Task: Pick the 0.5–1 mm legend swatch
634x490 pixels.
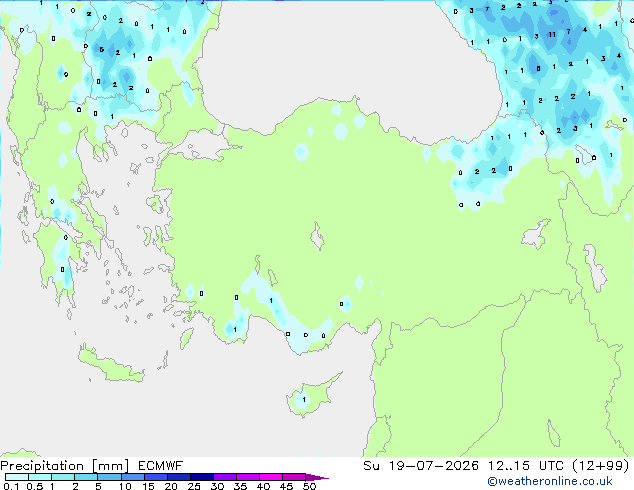Action: point(40,477)
